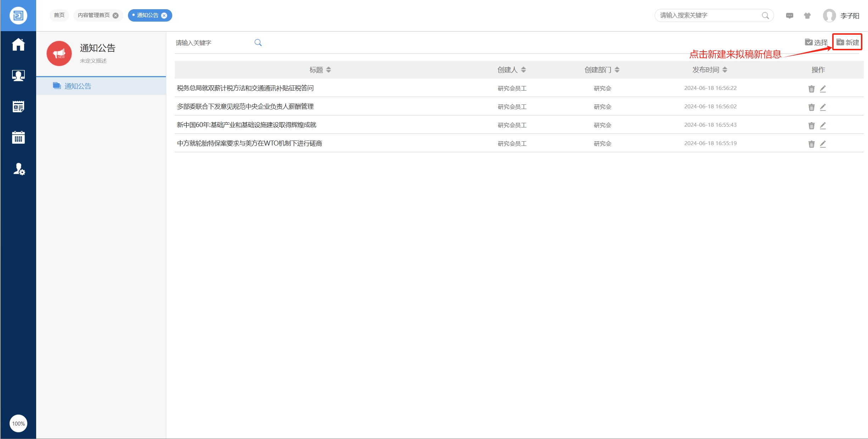Toggle the 选择 selection mode
This screenshot has height=439, width=868.
click(816, 42)
